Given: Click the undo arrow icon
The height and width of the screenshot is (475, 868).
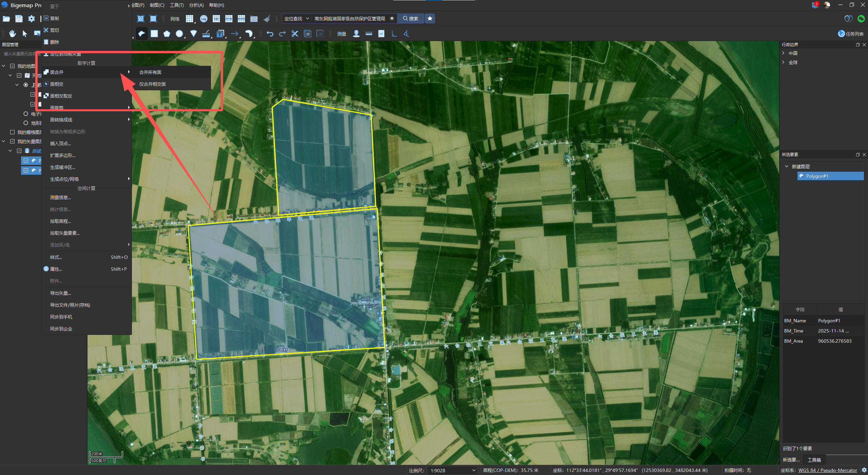Looking at the screenshot, I should coord(270,34).
